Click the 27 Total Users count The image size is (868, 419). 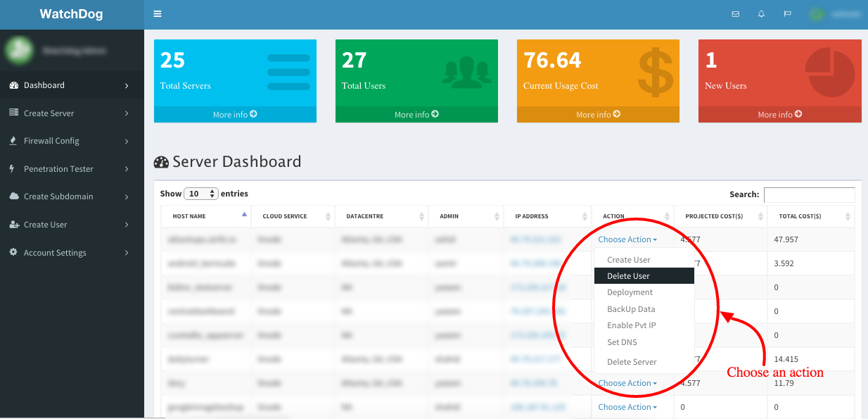[x=354, y=61]
